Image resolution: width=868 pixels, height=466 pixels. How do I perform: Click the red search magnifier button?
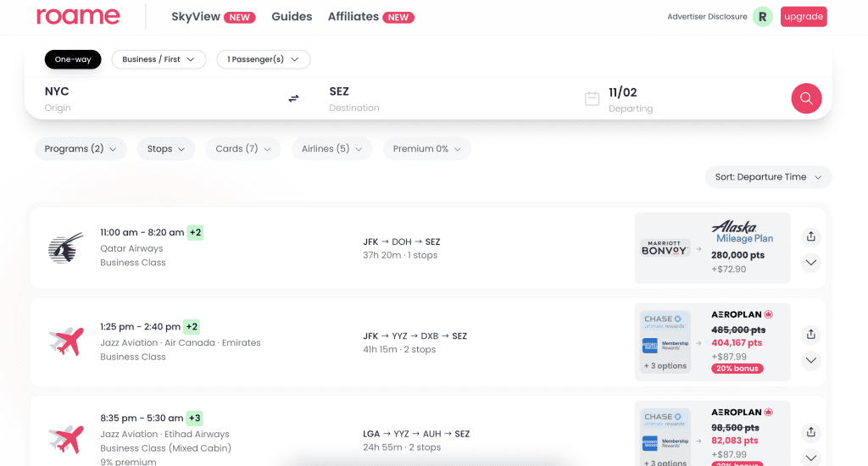(806, 98)
